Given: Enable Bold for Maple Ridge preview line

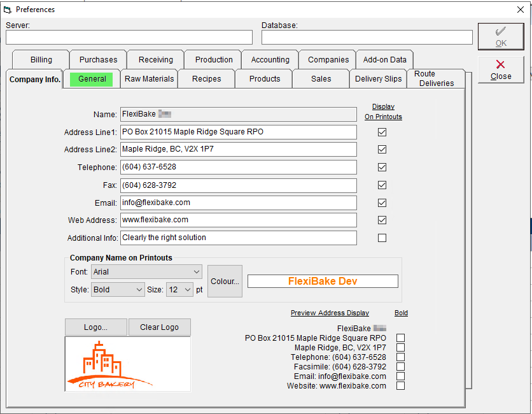Looking at the screenshot, I should click(x=401, y=347).
